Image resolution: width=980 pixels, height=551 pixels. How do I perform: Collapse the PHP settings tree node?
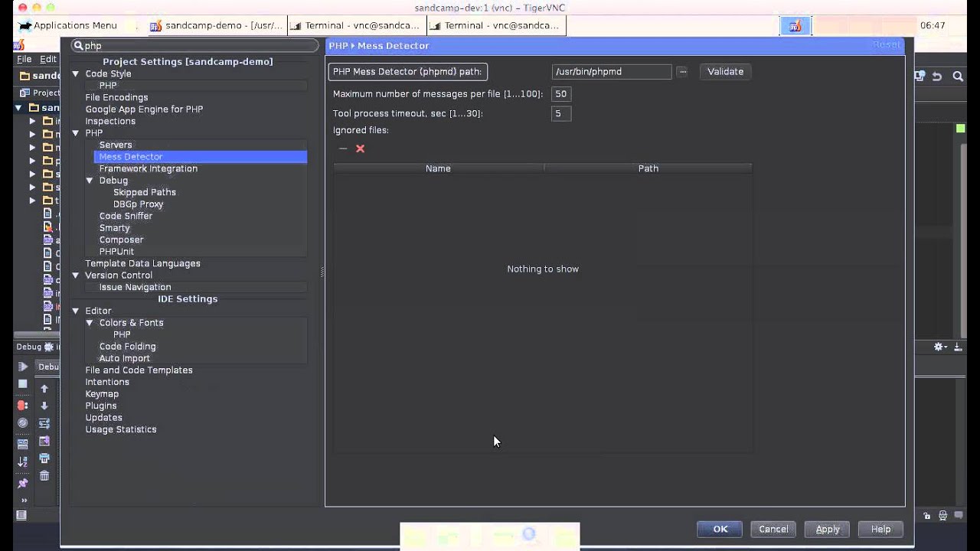(76, 133)
